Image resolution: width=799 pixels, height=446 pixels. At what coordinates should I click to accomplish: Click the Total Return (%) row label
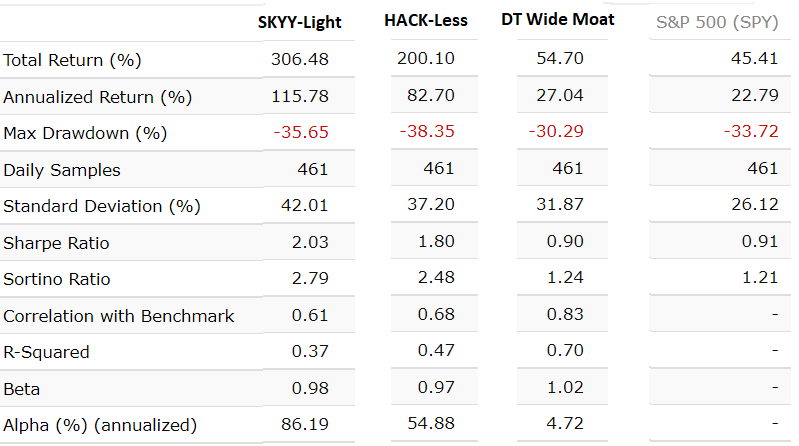pyautogui.click(x=71, y=60)
